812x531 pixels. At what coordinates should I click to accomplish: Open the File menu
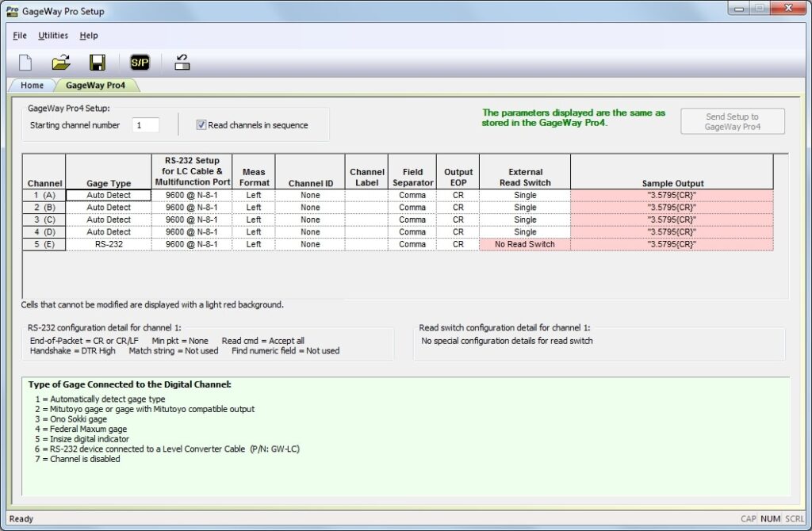pyautogui.click(x=20, y=35)
